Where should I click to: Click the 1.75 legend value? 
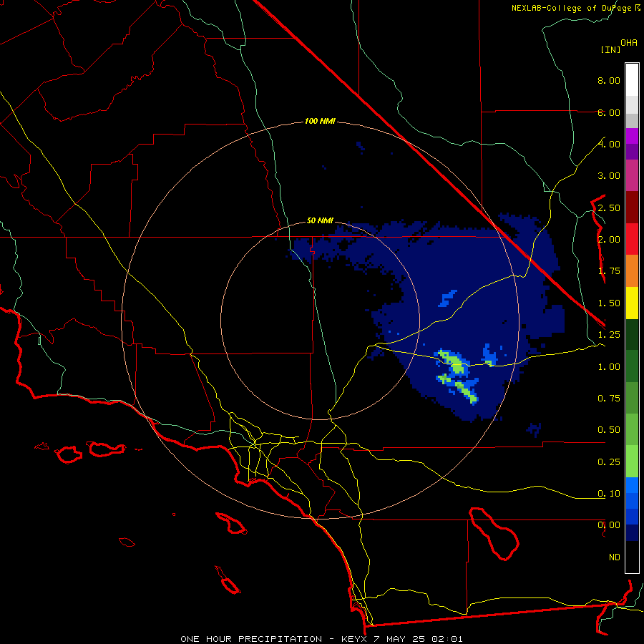pyautogui.click(x=609, y=271)
